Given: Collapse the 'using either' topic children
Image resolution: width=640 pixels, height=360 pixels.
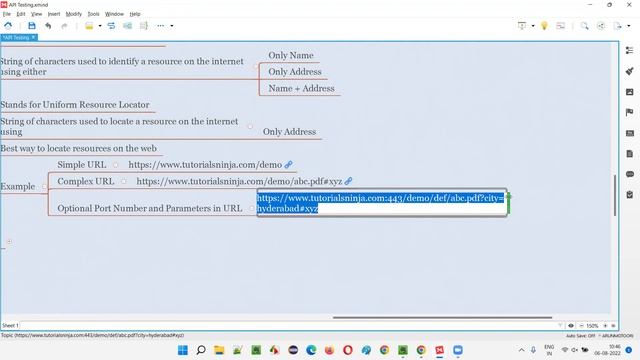Looking at the screenshot, I should pyautogui.click(x=256, y=66).
